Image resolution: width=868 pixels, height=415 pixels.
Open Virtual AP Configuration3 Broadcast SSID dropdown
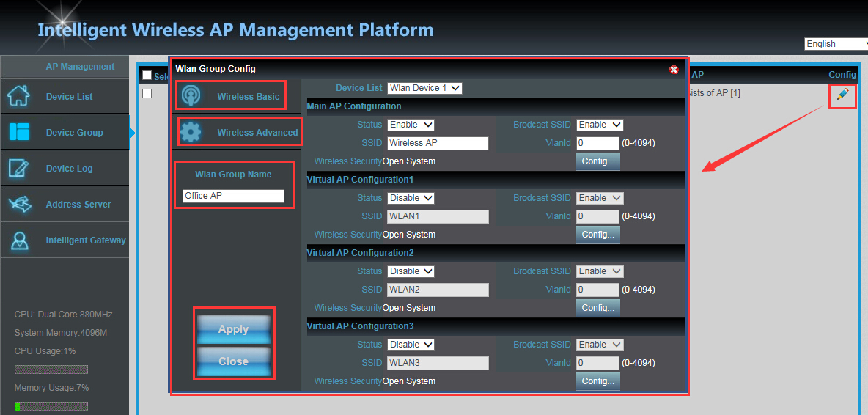(600, 344)
